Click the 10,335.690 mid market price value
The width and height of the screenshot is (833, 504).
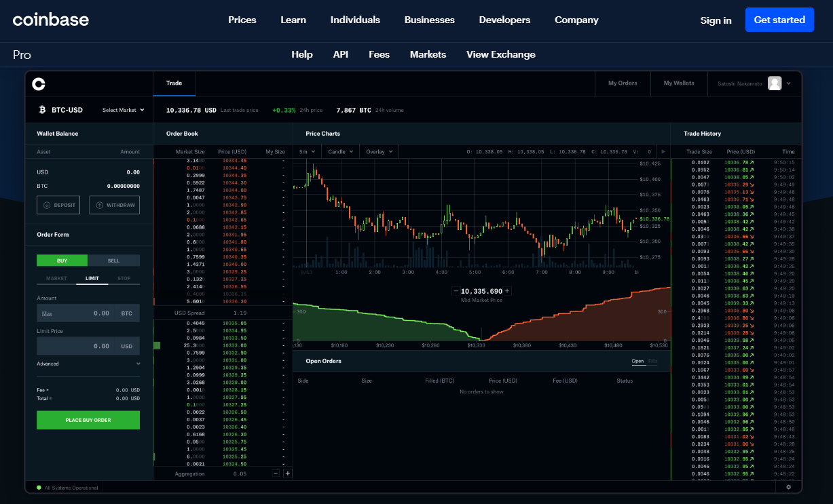pos(481,291)
